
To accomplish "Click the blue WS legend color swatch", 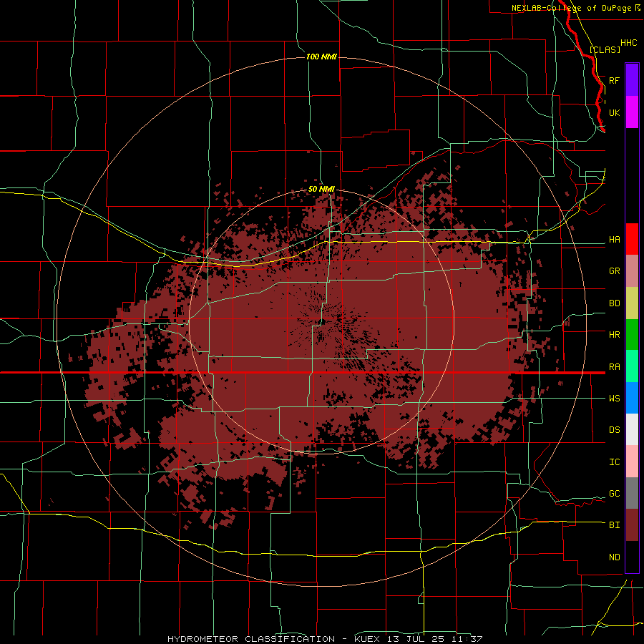I will (x=632, y=398).
